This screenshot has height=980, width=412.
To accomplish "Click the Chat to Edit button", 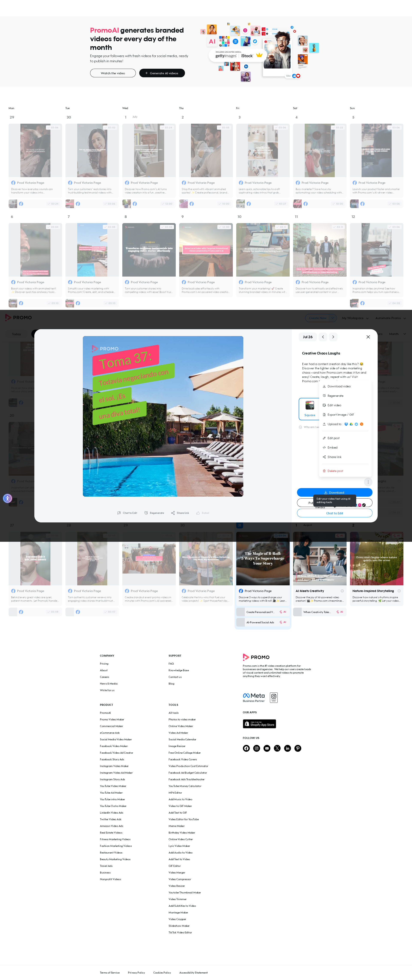I will tap(335, 513).
